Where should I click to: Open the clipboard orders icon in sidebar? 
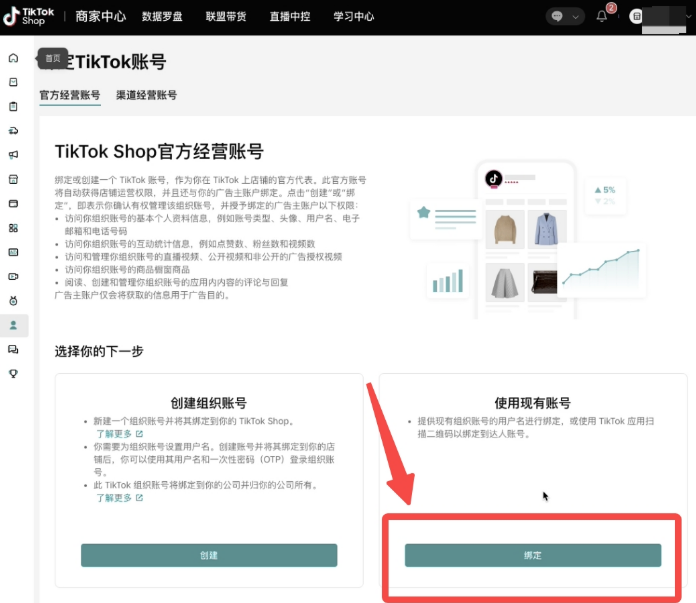[x=13, y=107]
